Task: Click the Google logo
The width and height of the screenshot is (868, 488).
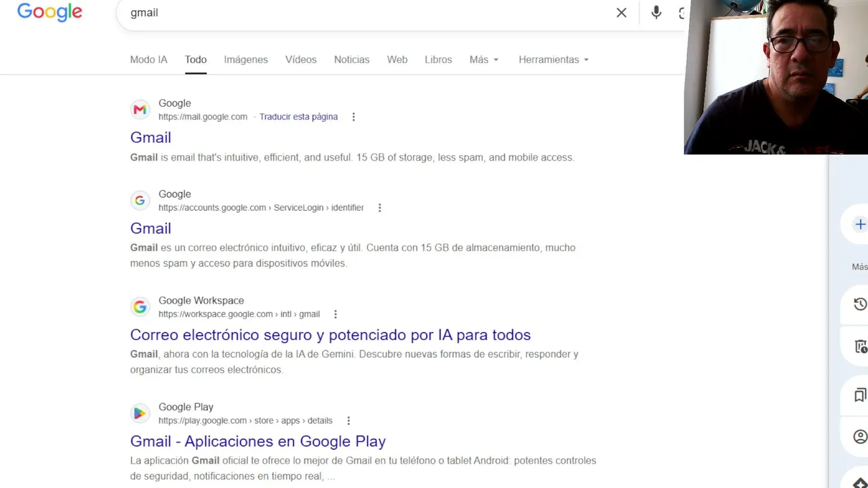Action: [50, 12]
